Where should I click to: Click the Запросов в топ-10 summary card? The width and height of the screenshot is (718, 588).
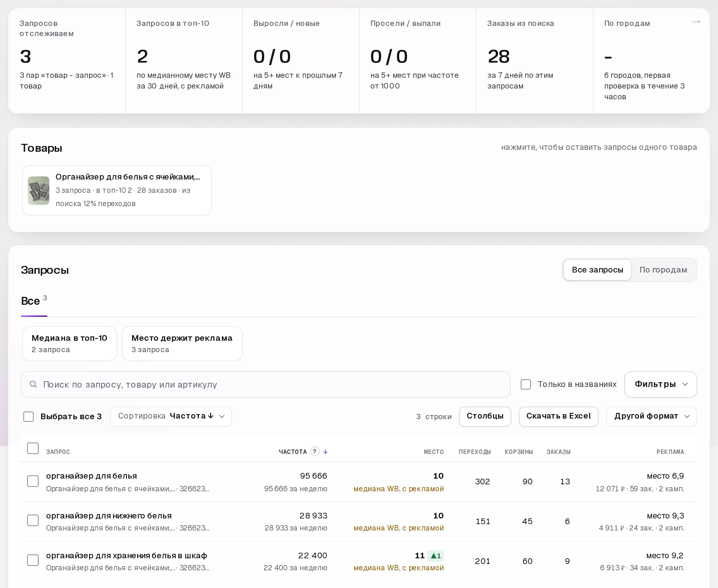[x=184, y=61]
